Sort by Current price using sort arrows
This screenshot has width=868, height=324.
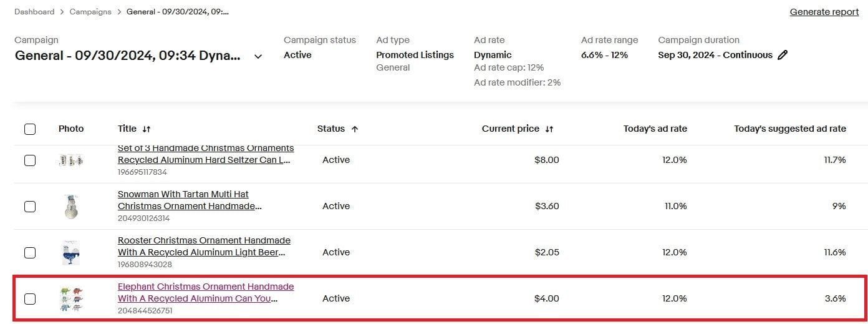[549, 129]
